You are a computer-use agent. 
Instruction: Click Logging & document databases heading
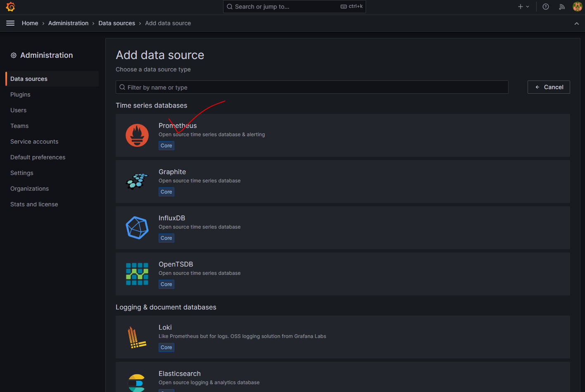[166, 307]
